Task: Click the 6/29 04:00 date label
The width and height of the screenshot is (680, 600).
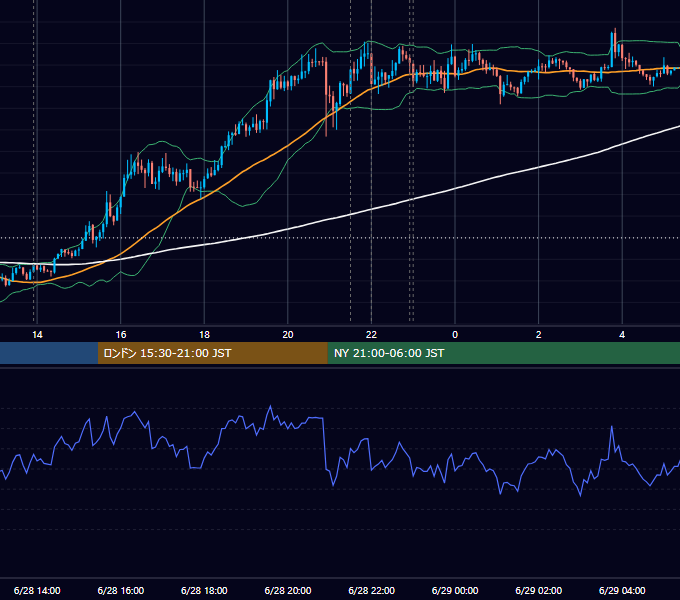Action: pos(622,590)
